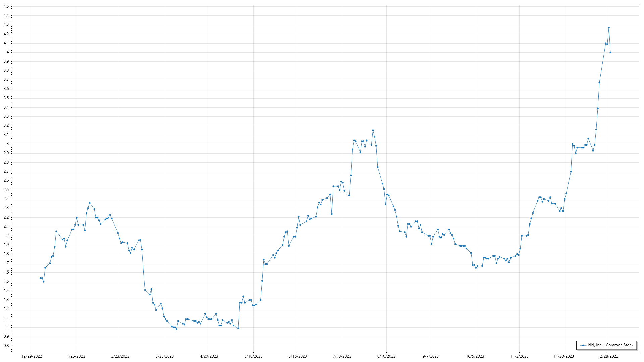The height and width of the screenshot is (362, 644).
Task: Click the 12/29/2022 x-axis date label
Action: 32,356
